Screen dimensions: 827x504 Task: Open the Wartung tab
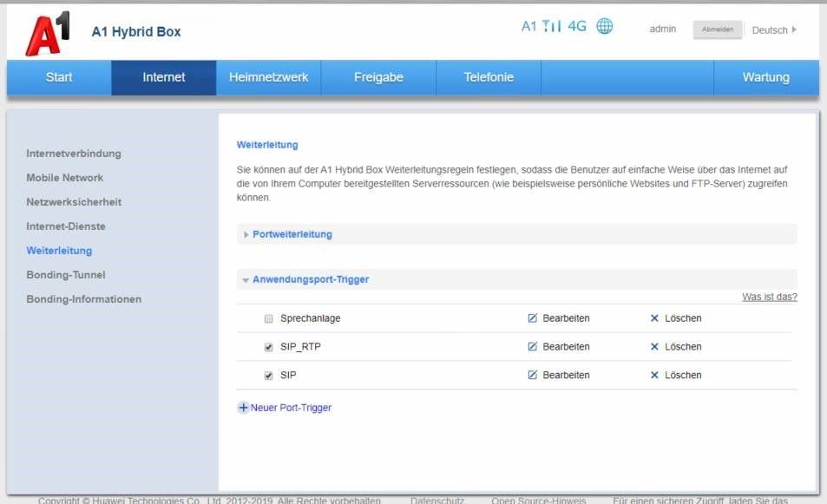(765, 77)
